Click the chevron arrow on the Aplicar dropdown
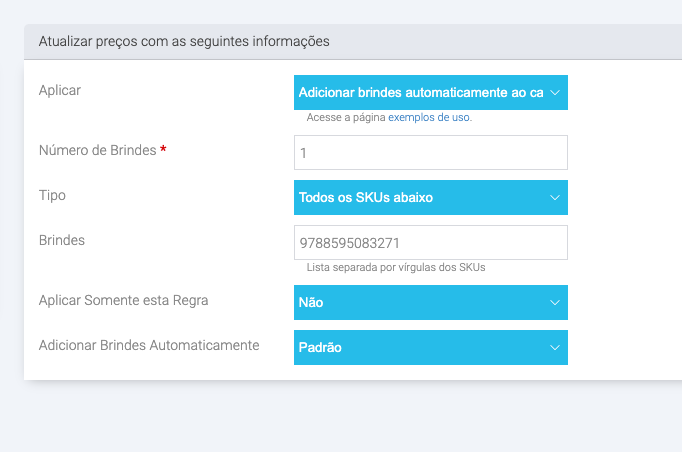 pyautogui.click(x=555, y=92)
